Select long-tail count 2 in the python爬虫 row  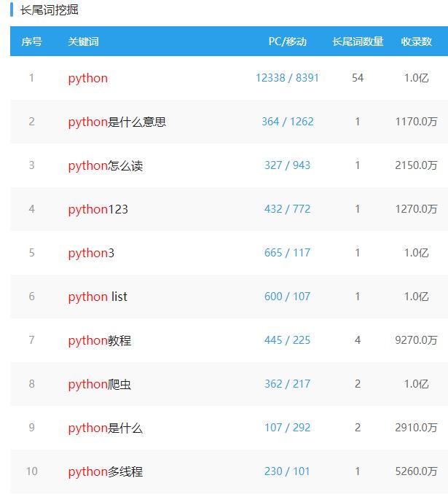358,384
